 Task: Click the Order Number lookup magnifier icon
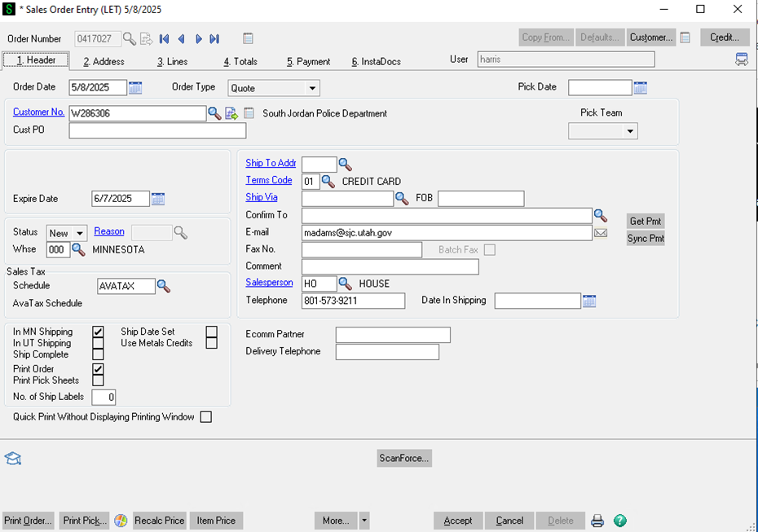[x=130, y=38]
